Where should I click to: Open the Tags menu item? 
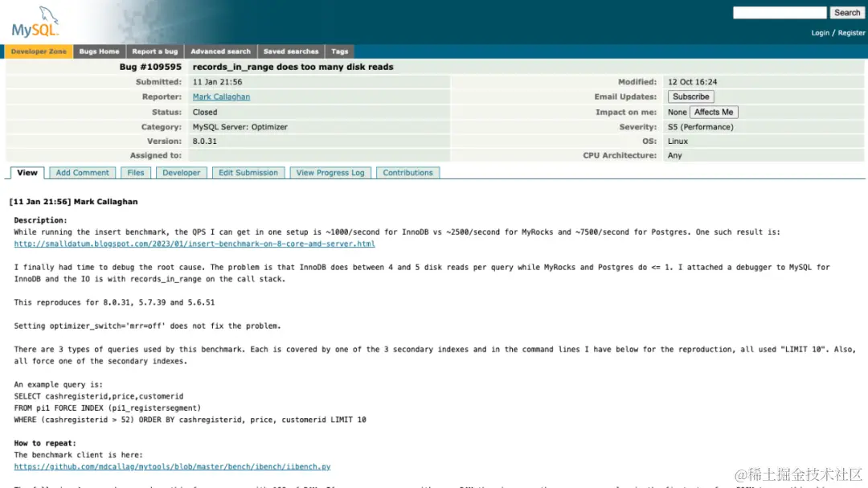tap(339, 51)
